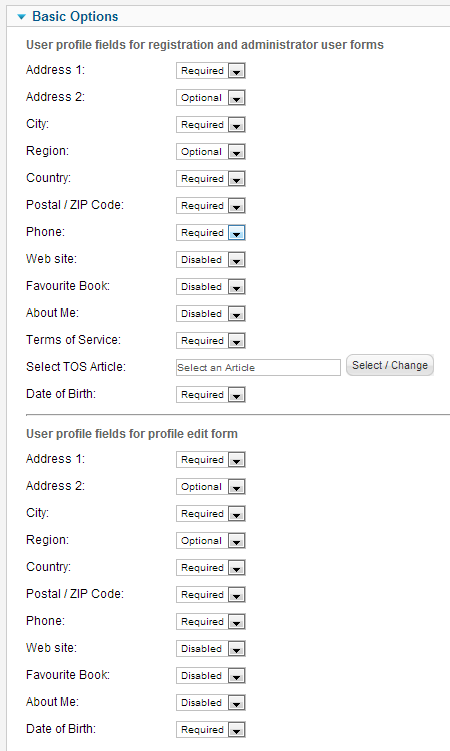The height and width of the screenshot is (751, 450).
Task: Click the Basic Options panel title
Action: [x=75, y=17]
